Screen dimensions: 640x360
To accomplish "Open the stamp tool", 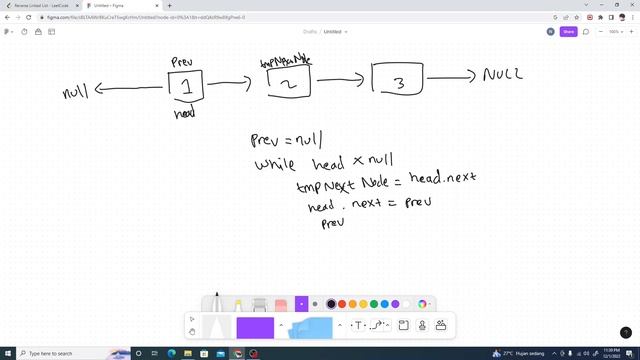I will (x=422, y=325).
